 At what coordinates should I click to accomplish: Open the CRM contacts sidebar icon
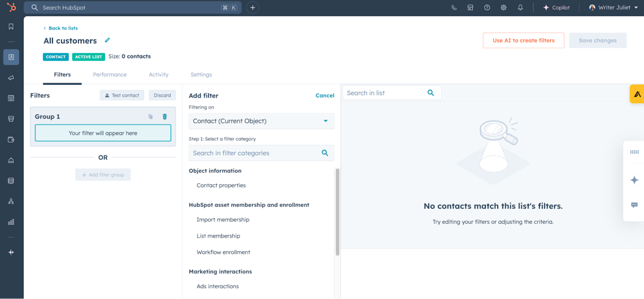tap(11, 57)
